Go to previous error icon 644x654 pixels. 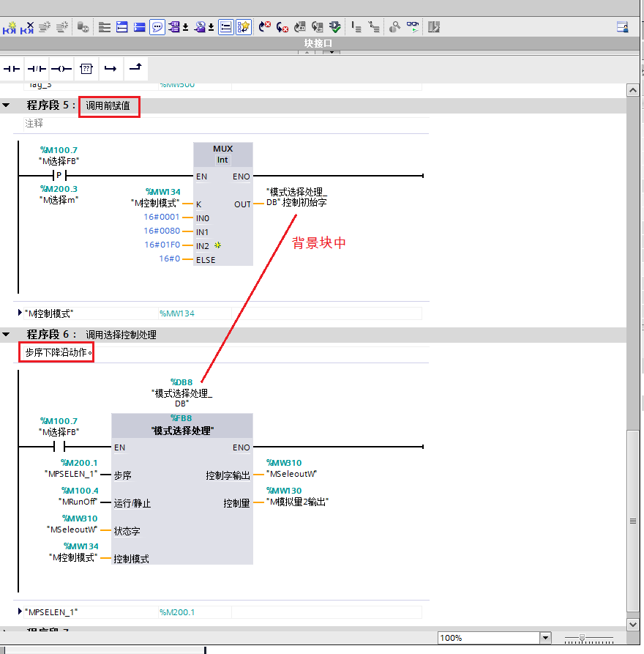pos(282,27)
